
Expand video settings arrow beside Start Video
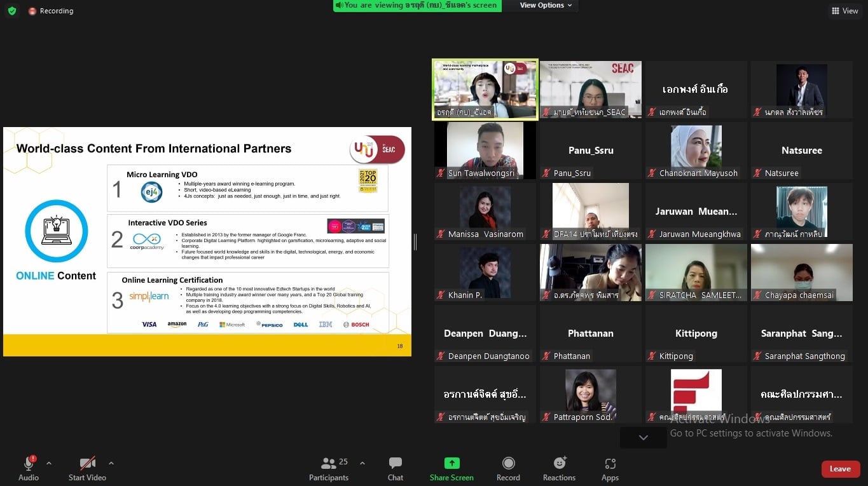click(x=111, y=463)
